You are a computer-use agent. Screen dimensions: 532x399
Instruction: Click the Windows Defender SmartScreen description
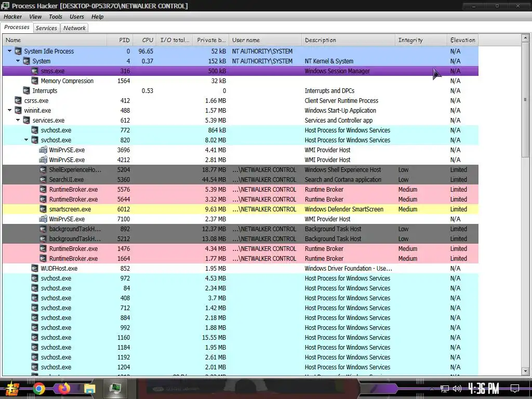coord(344,209)
